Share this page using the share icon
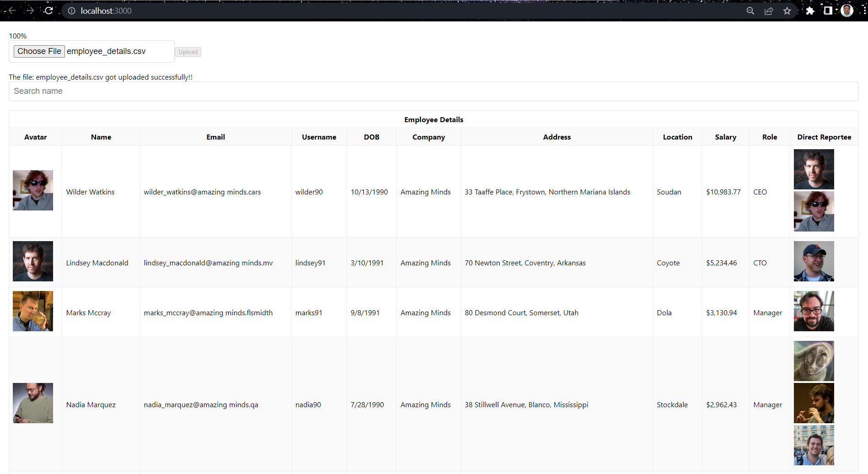 point(769,11)
